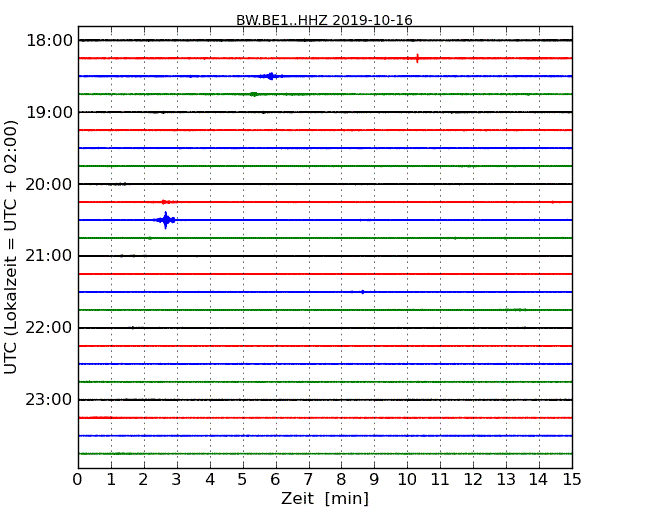Click the green burst on the 18:45 trace
The width and height of the screenshot is (650, 520).
coord(254,94)
